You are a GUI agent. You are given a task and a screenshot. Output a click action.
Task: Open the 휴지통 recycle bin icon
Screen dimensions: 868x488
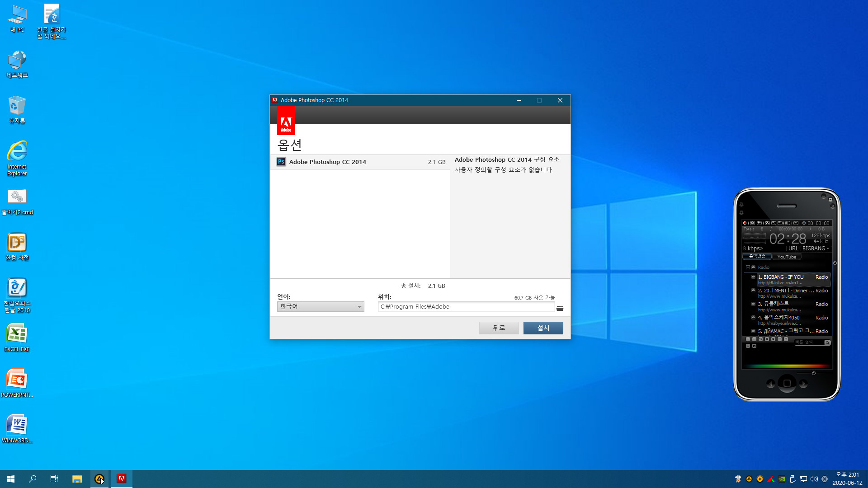(x=17, y=110)
